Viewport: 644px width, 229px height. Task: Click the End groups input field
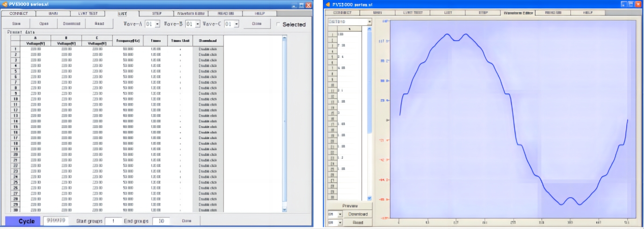click(161, 221)
